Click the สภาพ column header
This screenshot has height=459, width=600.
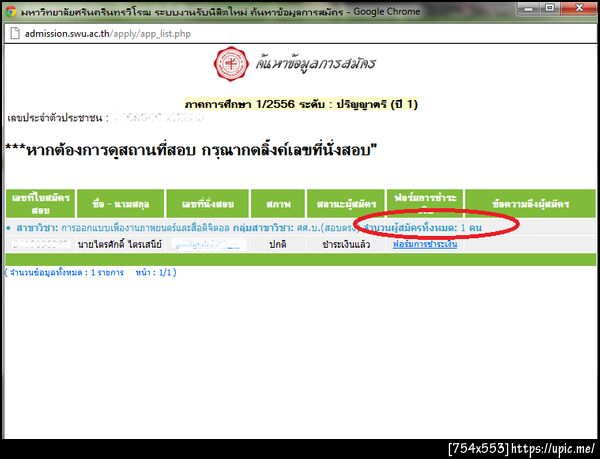(278, 203)
